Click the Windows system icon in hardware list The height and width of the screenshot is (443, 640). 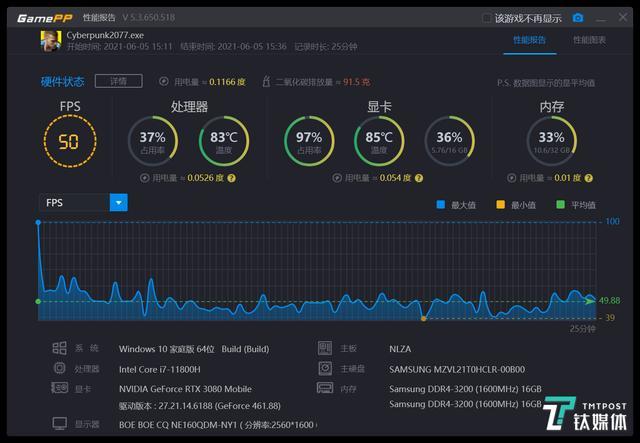coord(58,349)
